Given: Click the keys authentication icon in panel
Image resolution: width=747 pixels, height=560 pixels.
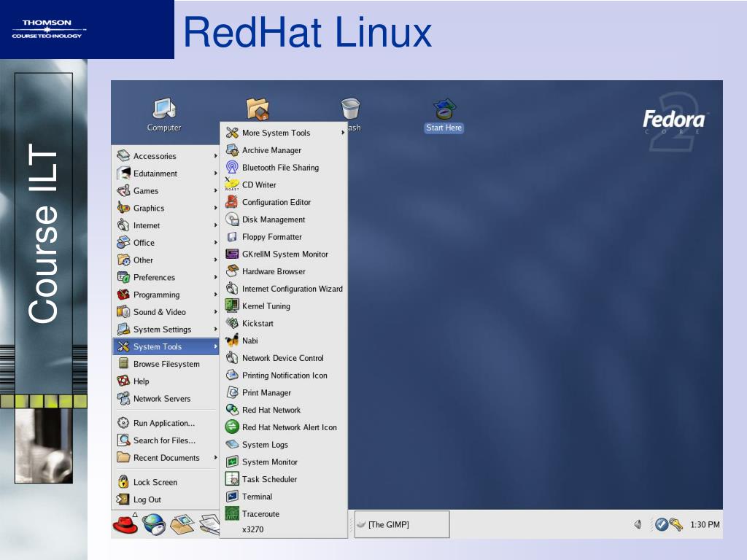Looking at the screenshot, I should (x=676, y=524).
